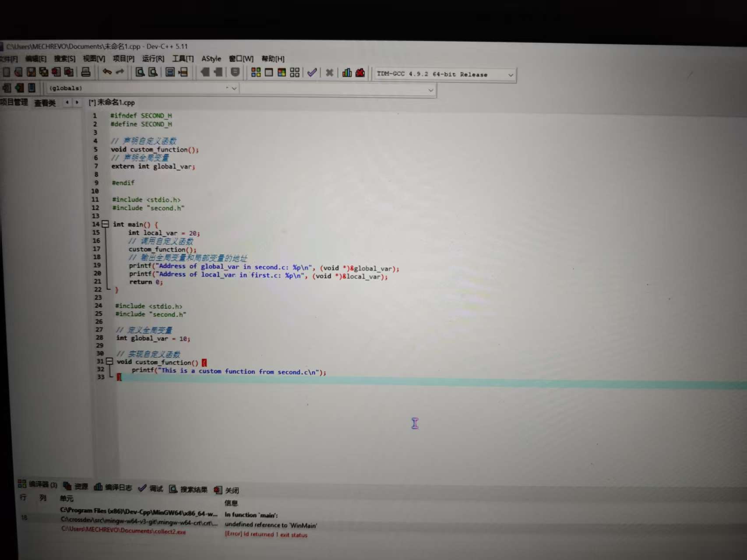Screen dimensions: 747x560
Task: Click the grayed Back navigation arrow icon
Action: (x=205, y=72)
